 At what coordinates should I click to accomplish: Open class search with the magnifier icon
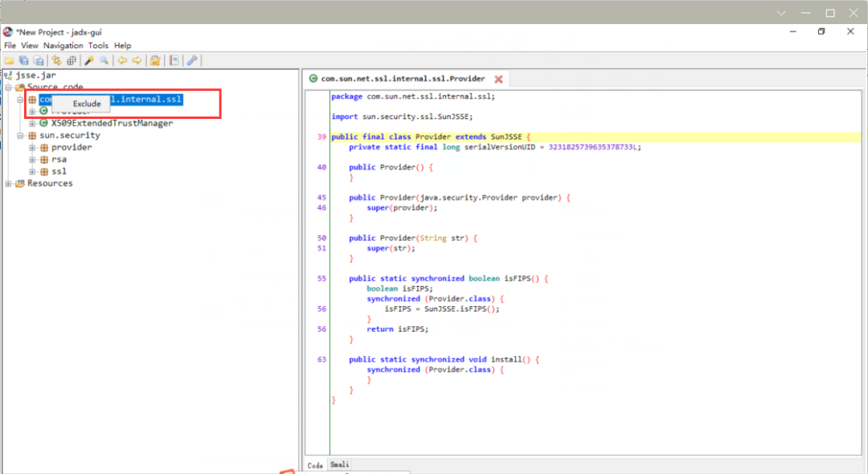click(104, 60)
